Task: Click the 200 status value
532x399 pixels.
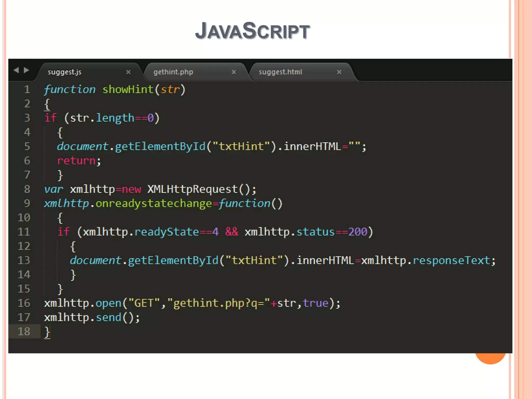Action: pos(358,232)
